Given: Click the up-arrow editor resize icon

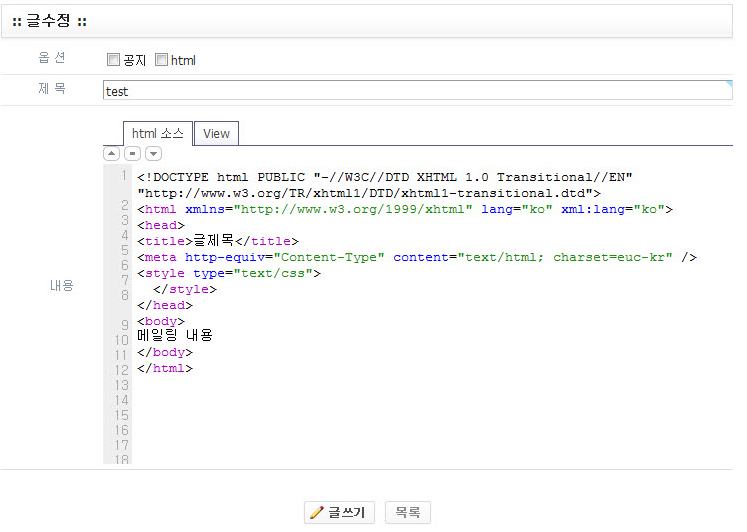Looking at the screenshot, I should pos(111,154).
